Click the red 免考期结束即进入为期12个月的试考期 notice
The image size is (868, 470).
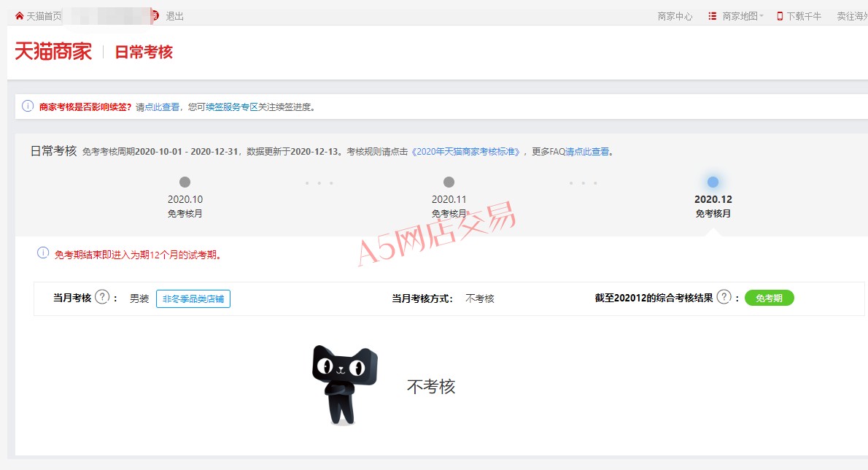click(138, 255)
